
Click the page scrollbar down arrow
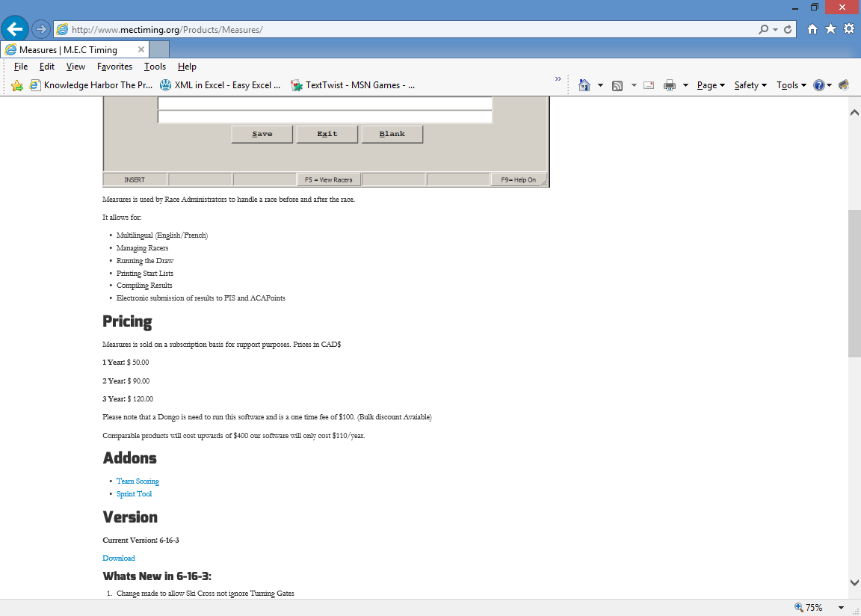click(854, 582)
